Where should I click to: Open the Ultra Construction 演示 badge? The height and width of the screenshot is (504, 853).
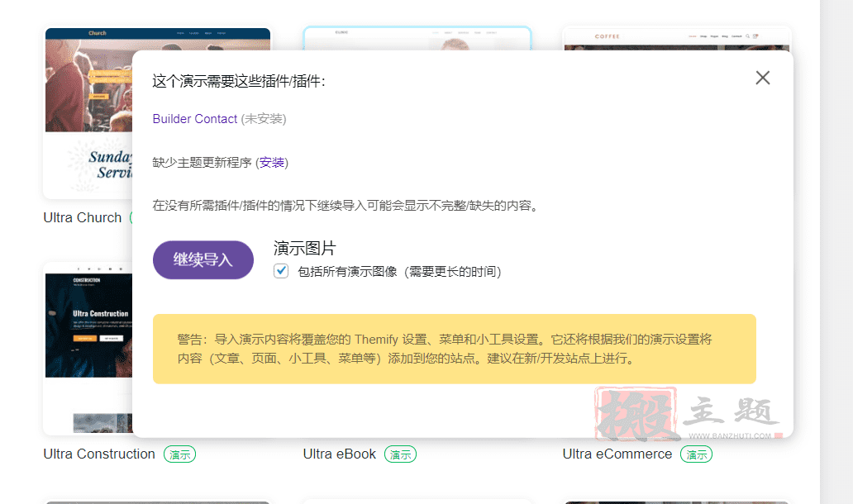click(x=179, y=454)
